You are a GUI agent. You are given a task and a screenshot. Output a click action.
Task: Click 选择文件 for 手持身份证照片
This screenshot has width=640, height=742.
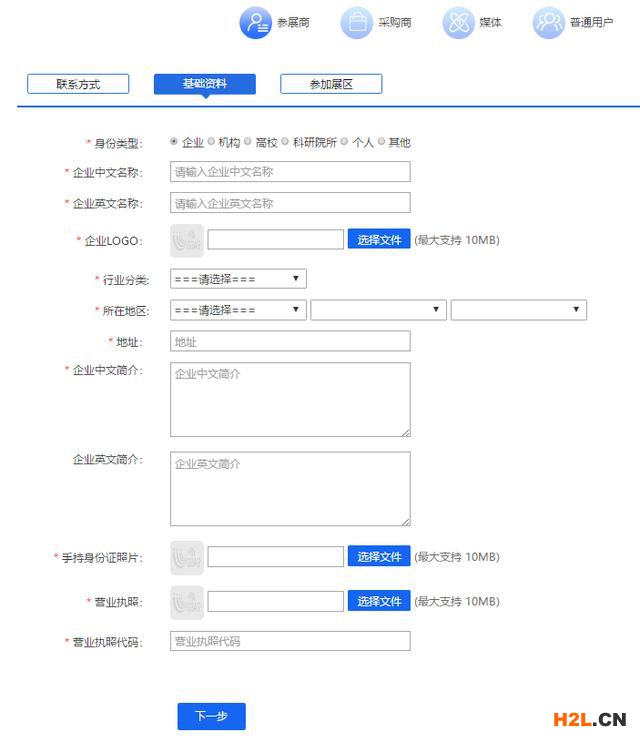[x=379, y=556]
